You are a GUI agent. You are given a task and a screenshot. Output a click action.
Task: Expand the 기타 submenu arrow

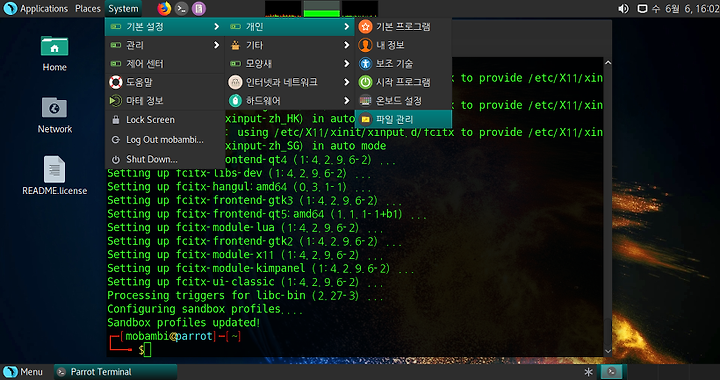pyautogui.click(x=347, y=45)
